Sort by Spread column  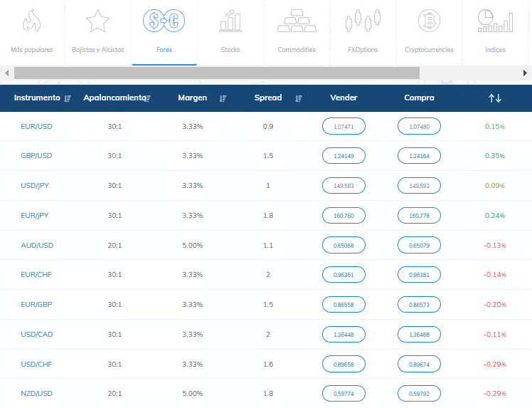tap(299, 98)
